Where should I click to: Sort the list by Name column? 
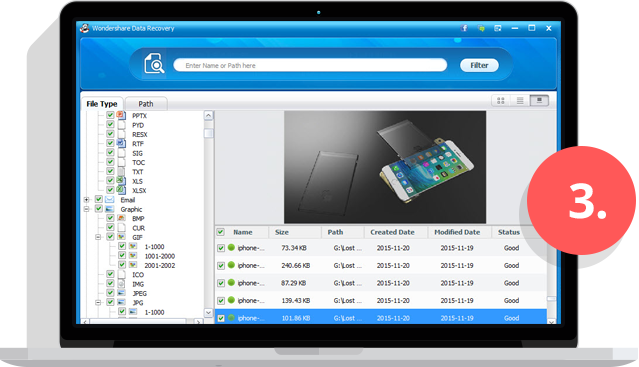click(243, 232)
